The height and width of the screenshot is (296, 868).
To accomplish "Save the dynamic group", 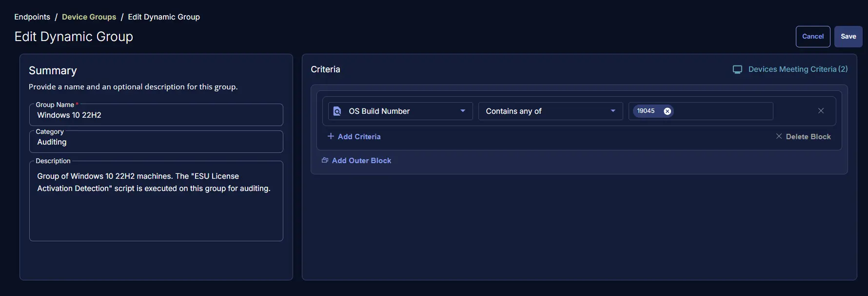I will pyautogui.click(x=848, y=37).
